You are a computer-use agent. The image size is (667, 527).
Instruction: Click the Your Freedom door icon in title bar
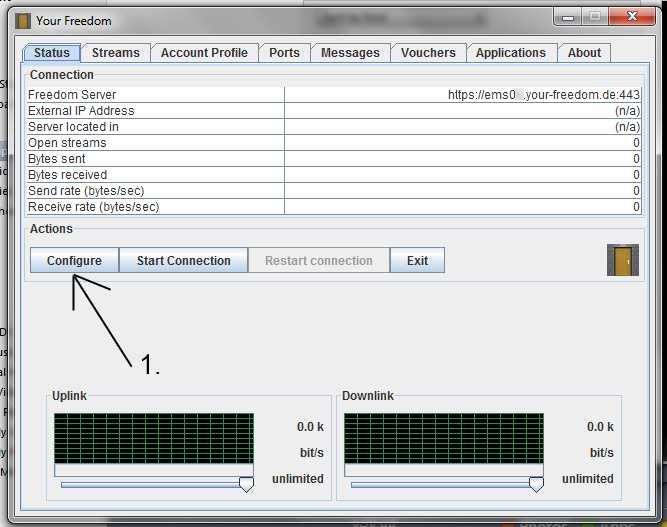coord(23,21)
